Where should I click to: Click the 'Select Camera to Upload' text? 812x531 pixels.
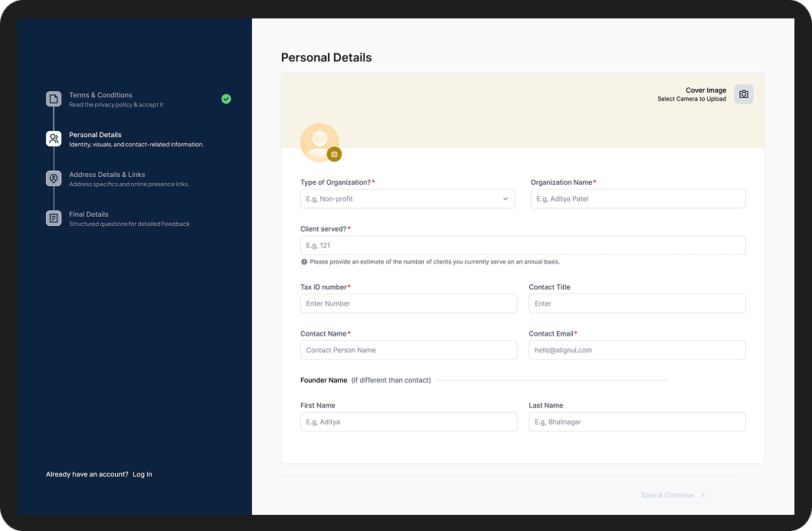(692, 99)
